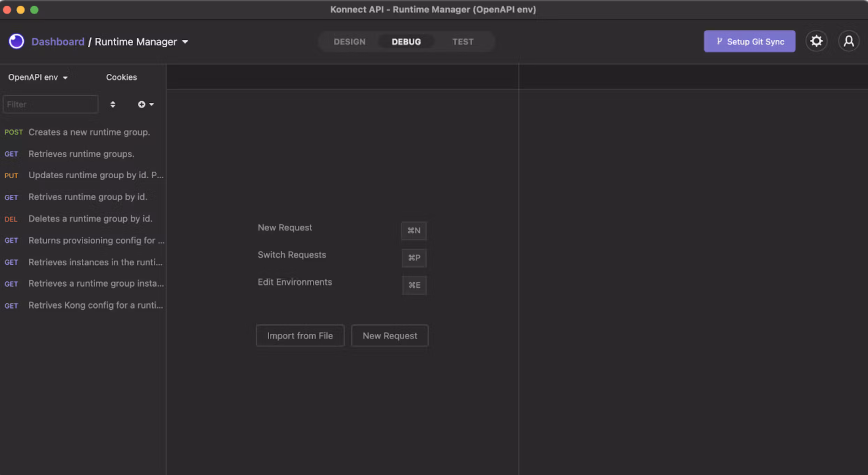The width and height of the screenshot is (868, 475).
Task: Click the green maximize window button
Action: click(x=34, y=10)
